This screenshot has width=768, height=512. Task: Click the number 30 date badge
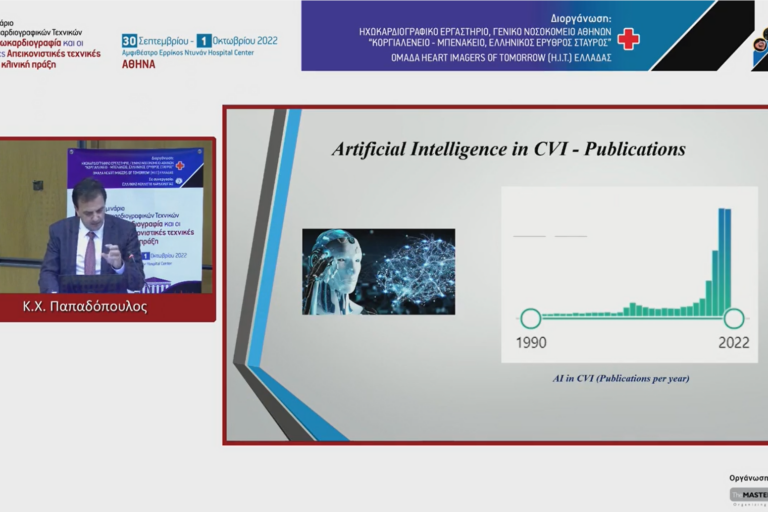(x=129, y=41)
